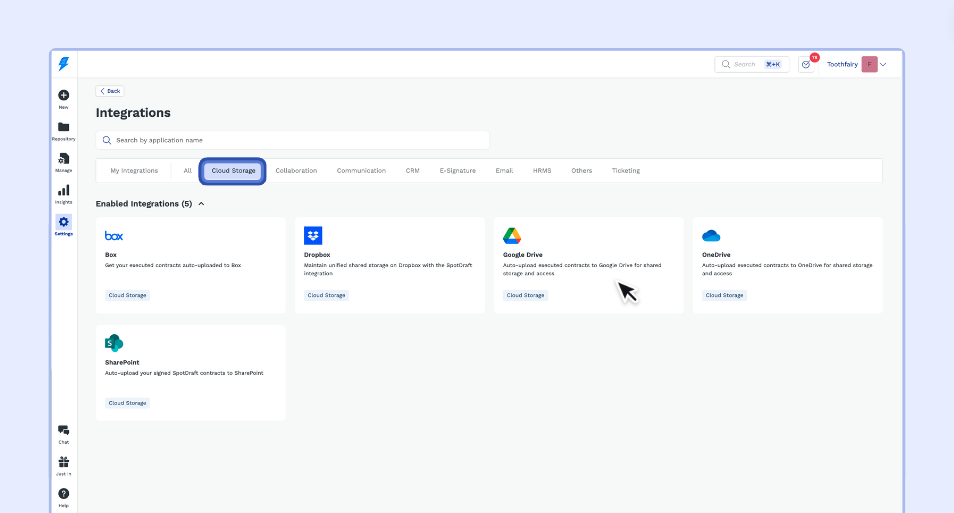Click Cloud Storage tag on Google Drive card
The image size is (954, 513).
coord(526,295)
